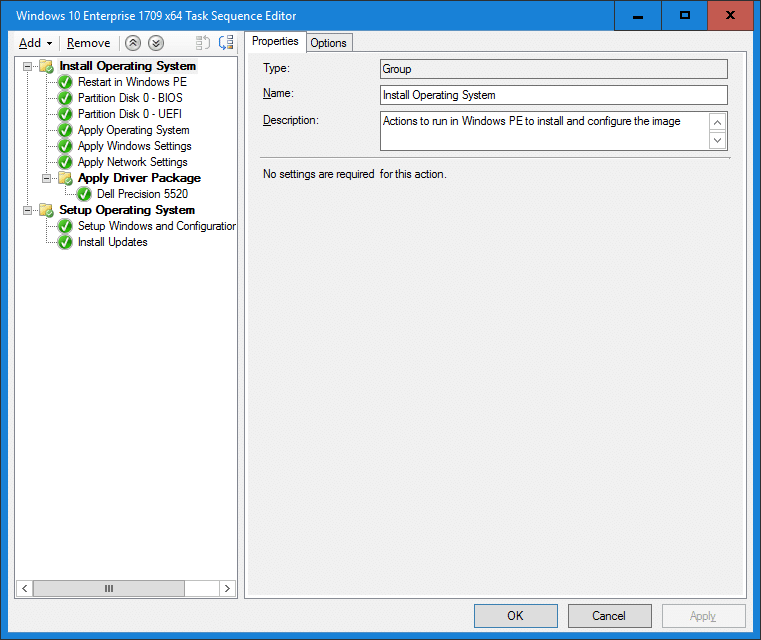The width and height of the screenshot is (761, 640).
Task: Click the Description box scroll up arrow
Action: [717, 122]
